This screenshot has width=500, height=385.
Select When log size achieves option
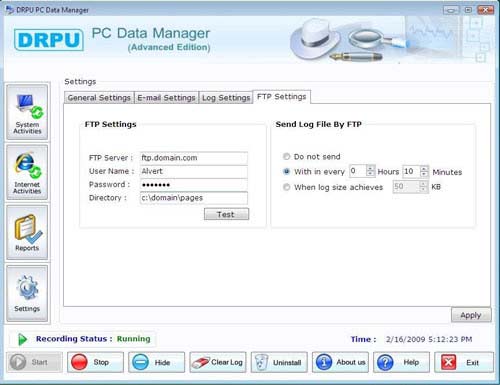(286, 187)
